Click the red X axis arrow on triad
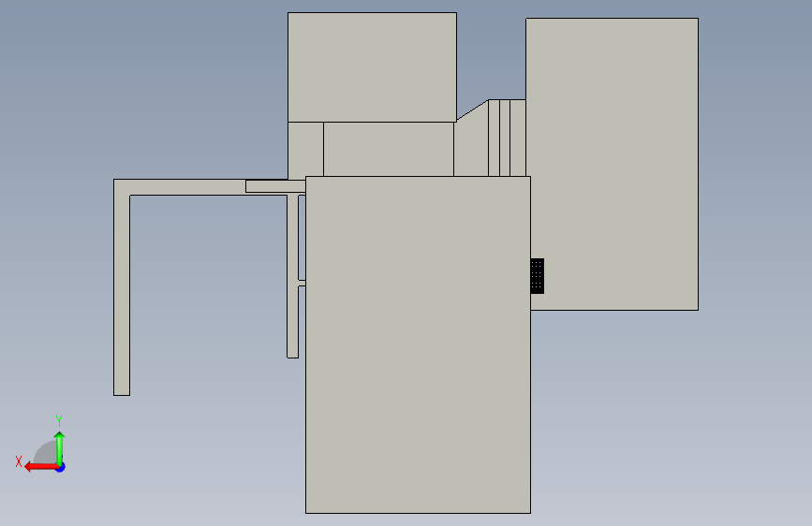The height and width of the screenshot is (526, 812). pos(41,467)
